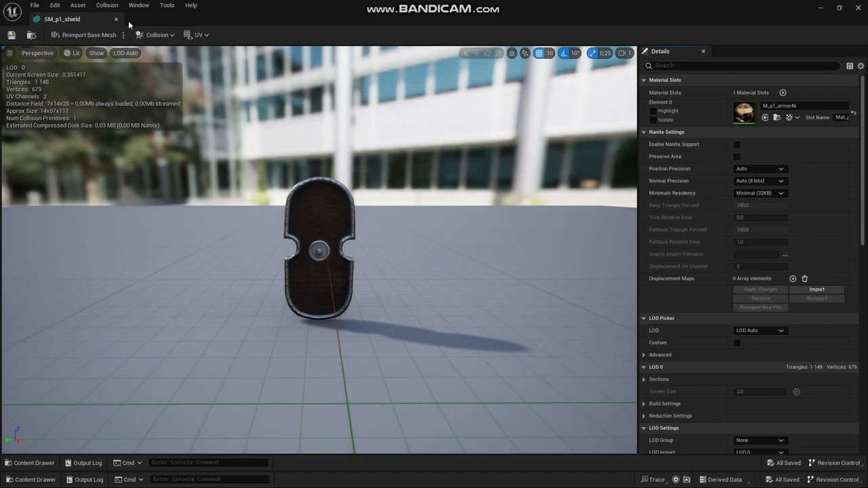868x488 pixels.
Task: Open the Collision toolbar dropdown
Action: [155, 35]
